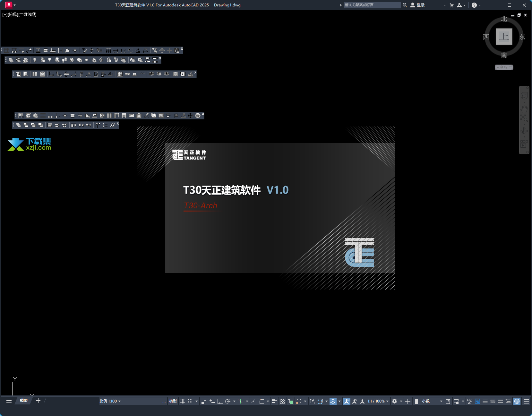Click the text-with-pencil edit icon
The width and height of the screenshot is (532, 416).
pos(84,50)
